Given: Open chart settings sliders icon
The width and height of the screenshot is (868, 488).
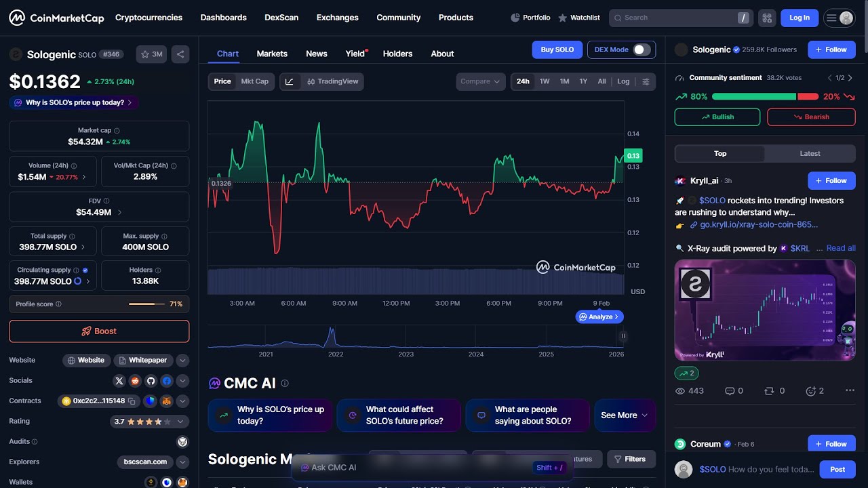Looking at the screenshot, I should coord(646,81).
